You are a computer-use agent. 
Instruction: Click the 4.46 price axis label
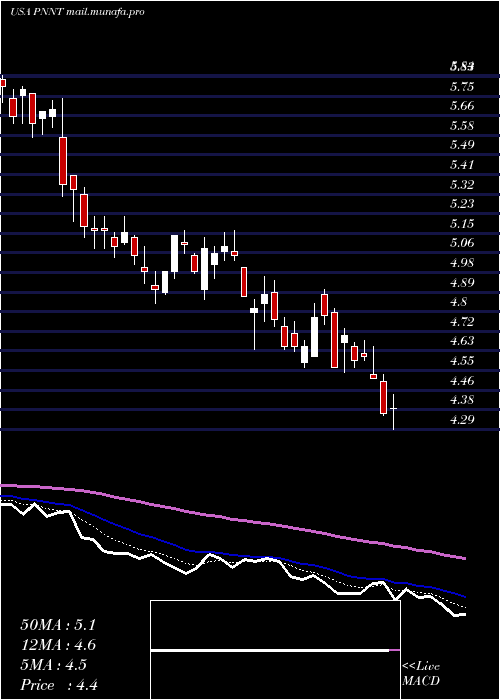pos(462,381)
